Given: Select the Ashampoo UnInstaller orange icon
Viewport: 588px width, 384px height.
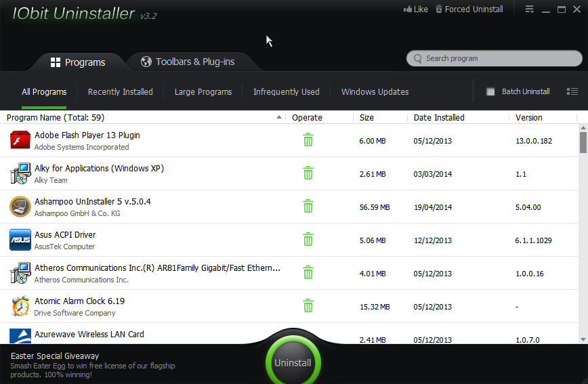Looking at the screenshot, I should [x=20, y=207].
